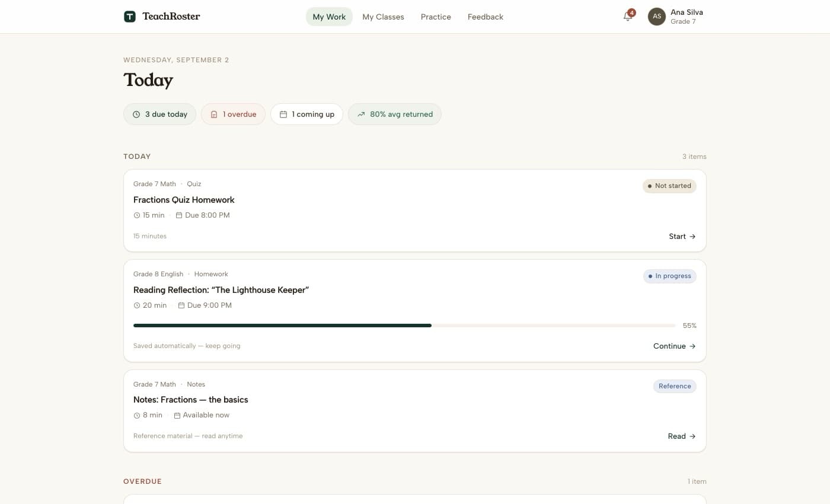Screen dimensions: 830x504
Task: Click the TeachRoster logo icon
Action: pyautogui.click(x=130, y=17)
